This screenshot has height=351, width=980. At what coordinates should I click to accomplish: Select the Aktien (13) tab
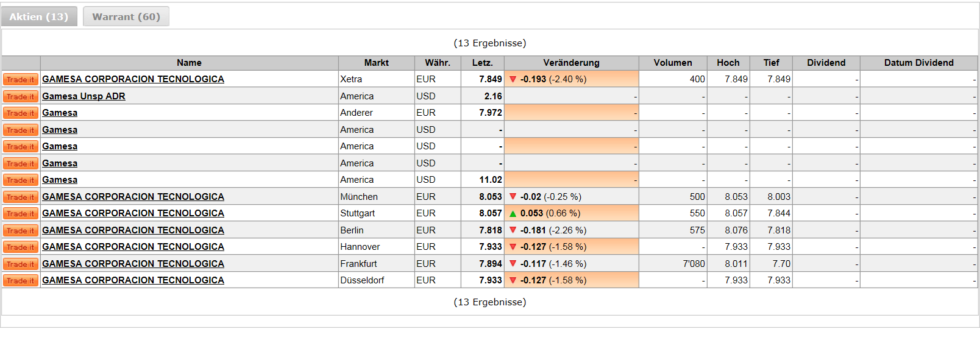39,16
